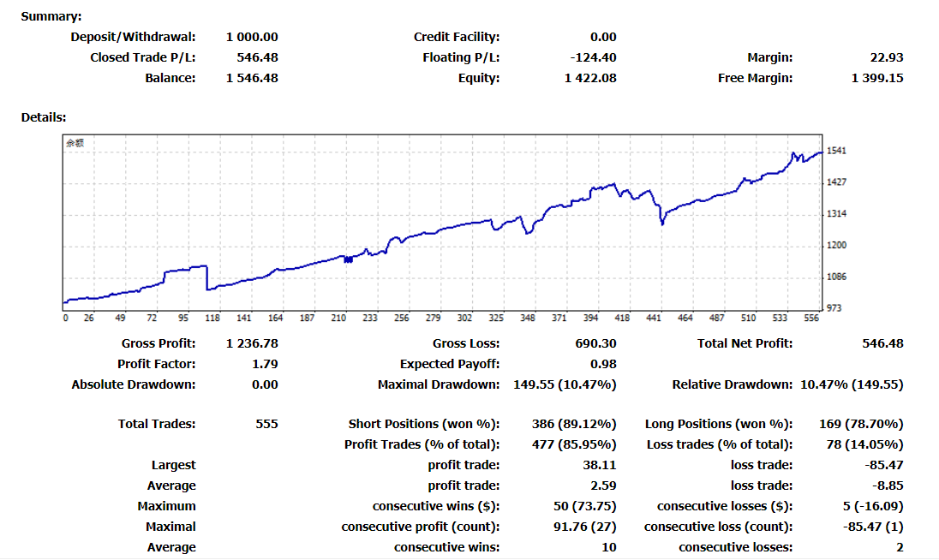Click the 279 x-axis label on chart
Viewport: 939px width, 560px height.
pyautogui.click(x=433, y=319)
